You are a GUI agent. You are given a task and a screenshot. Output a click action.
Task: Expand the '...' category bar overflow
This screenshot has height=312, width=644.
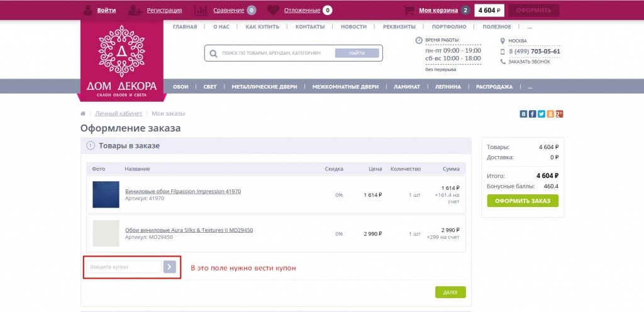(530, 87)
